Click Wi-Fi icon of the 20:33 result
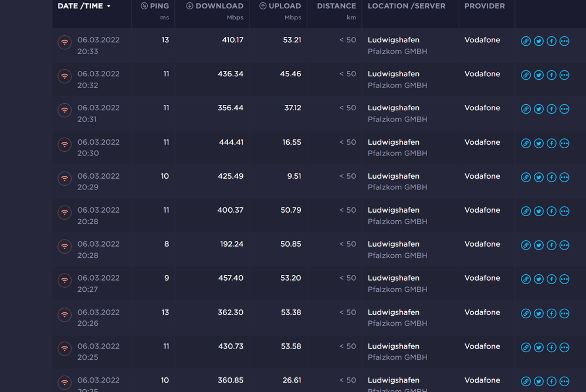 coord(65,42)
